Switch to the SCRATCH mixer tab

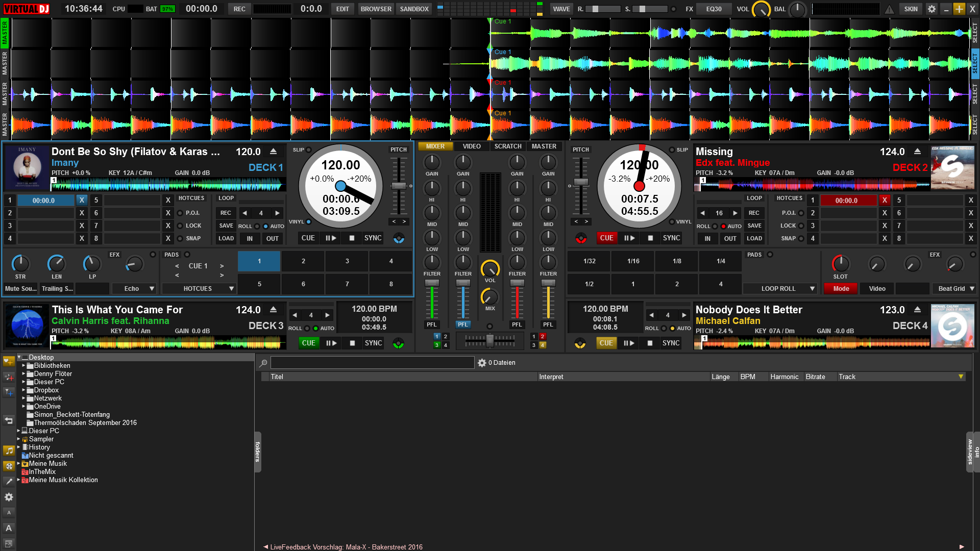point(508,146)
